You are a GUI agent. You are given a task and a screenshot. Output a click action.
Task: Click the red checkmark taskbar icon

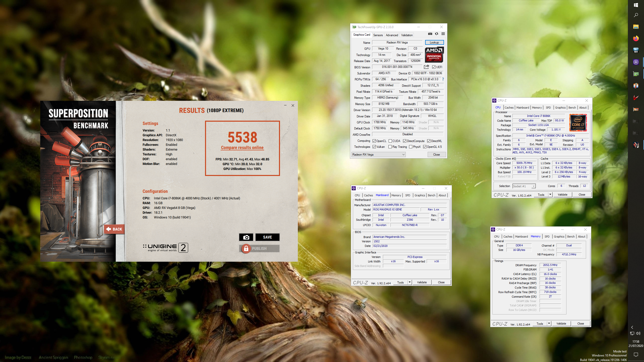tap(636, 98)
